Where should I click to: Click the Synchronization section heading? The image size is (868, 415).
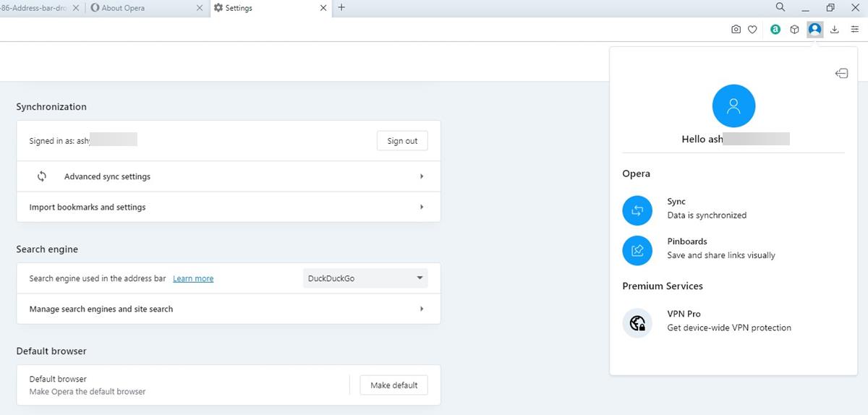click(51, 106)
